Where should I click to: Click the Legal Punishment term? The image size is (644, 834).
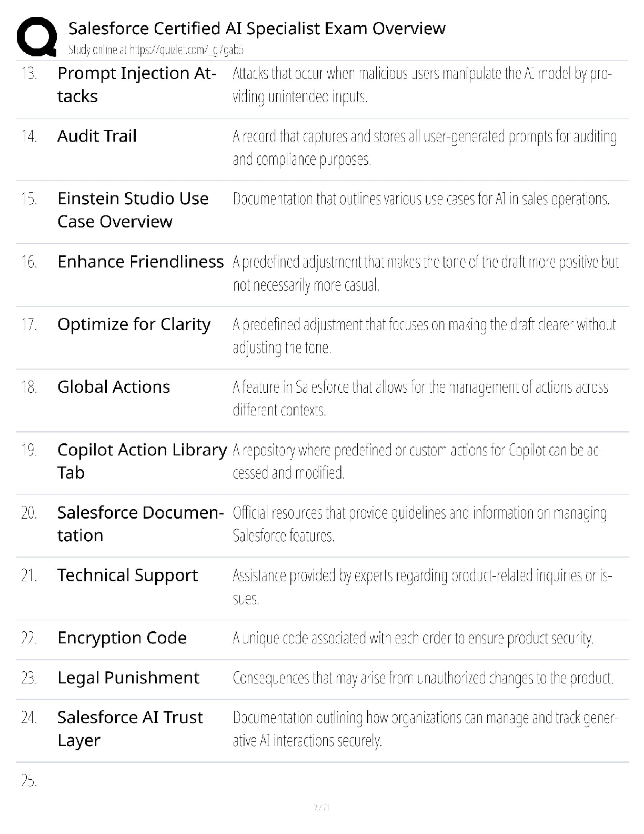click(x=128, y=678)
